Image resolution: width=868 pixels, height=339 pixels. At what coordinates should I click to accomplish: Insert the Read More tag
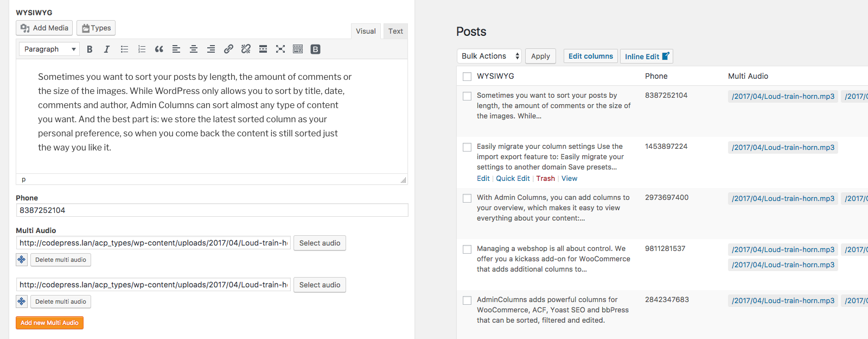click(263, 49)
